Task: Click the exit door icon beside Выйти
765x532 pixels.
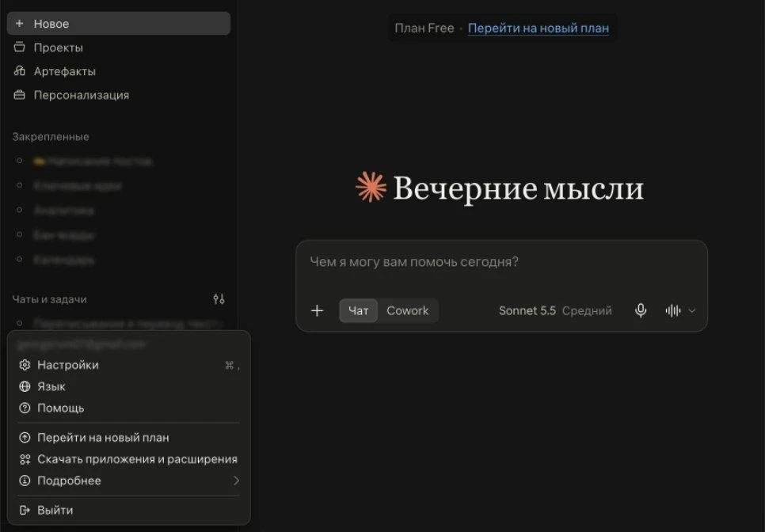Action: (25, 510)
